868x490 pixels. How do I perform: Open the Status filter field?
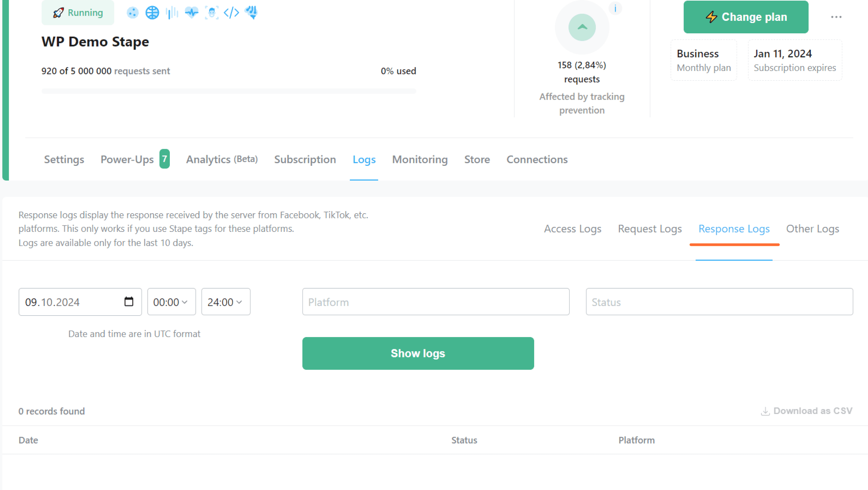click(719, 302)
